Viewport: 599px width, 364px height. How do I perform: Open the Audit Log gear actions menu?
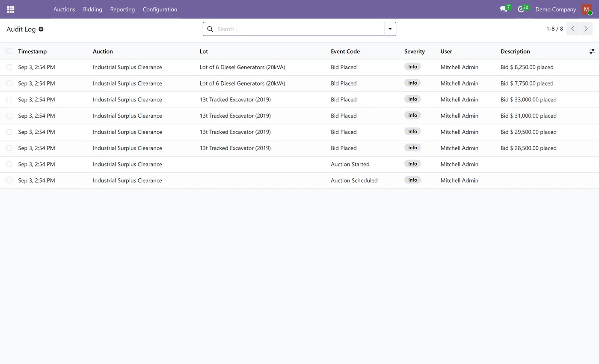pyautogui.click(x=41, y=29)
